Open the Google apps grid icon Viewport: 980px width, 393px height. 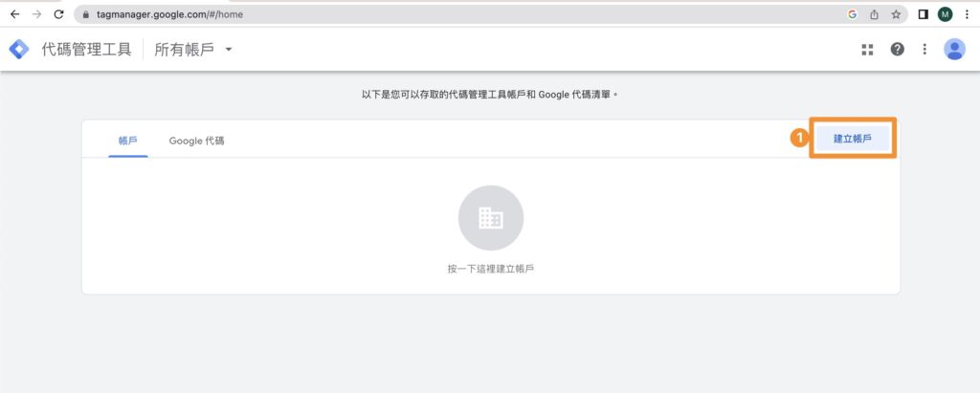[867, 50]
